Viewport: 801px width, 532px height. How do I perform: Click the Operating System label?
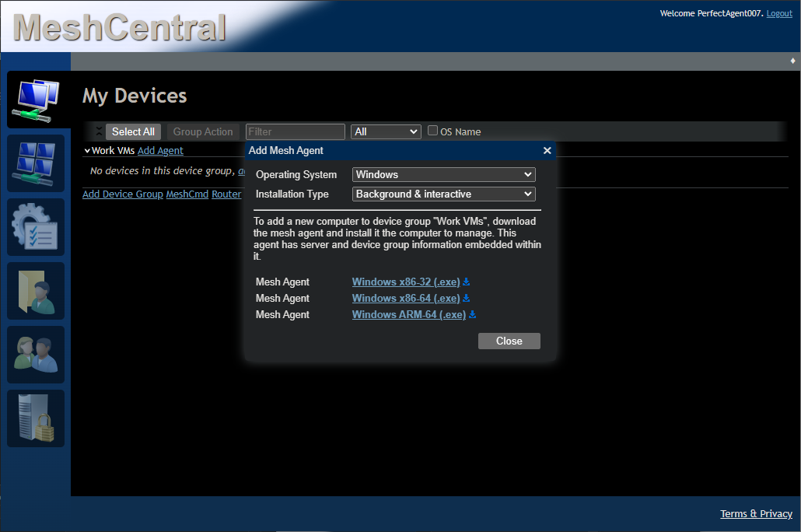click(296, 175)
